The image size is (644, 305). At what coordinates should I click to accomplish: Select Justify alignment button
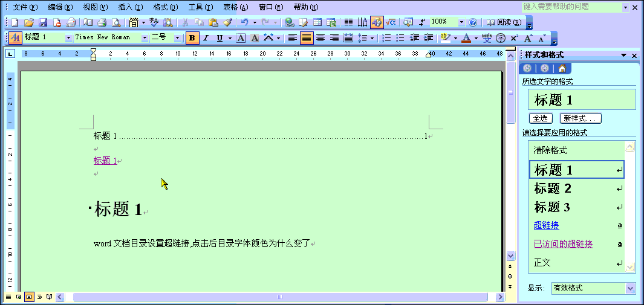tap(307, 38)
